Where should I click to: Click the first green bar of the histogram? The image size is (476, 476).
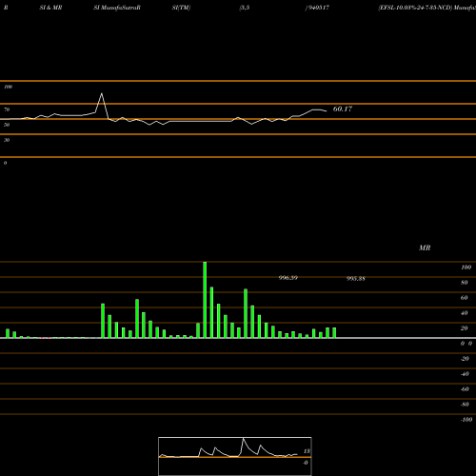(8, 333)
